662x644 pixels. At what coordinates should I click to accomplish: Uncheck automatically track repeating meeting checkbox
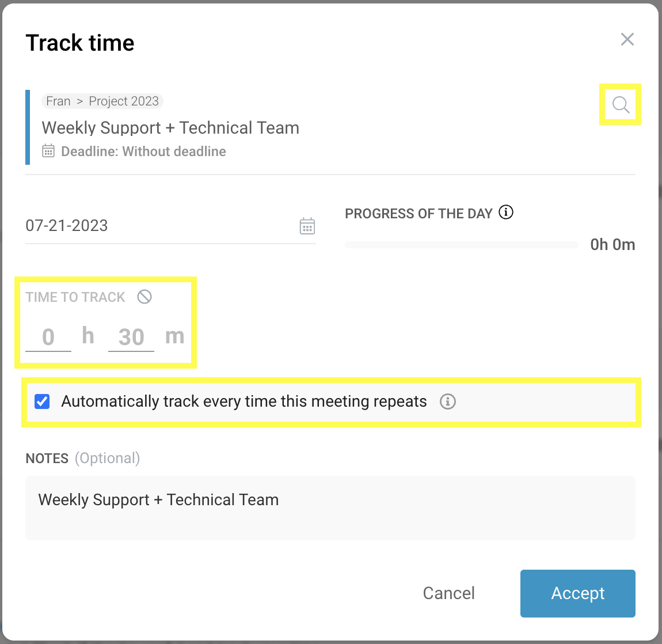pyautogui.click(x=42, y=401)
